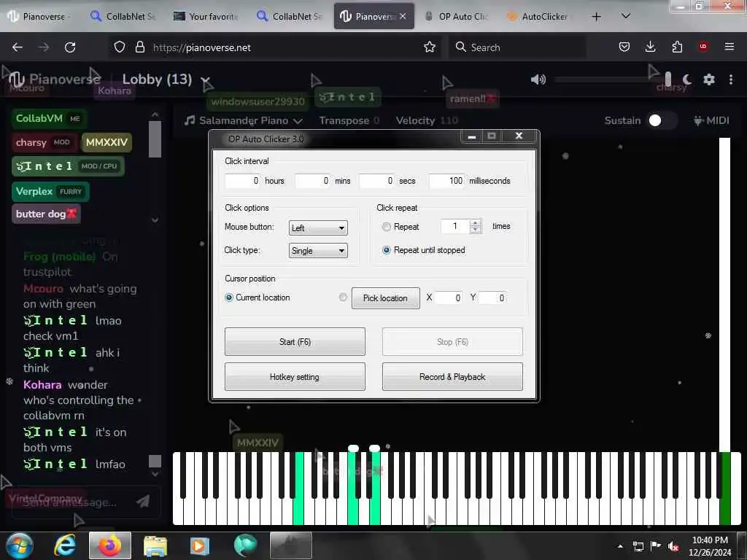Open the File Explorer taskbar icon

(x=155, y=545)
